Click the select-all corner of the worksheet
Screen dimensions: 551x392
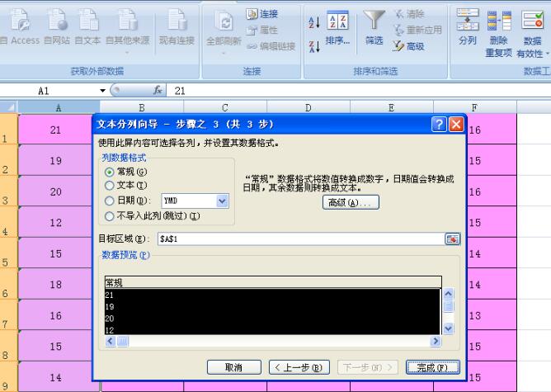(x=9, y=107)
